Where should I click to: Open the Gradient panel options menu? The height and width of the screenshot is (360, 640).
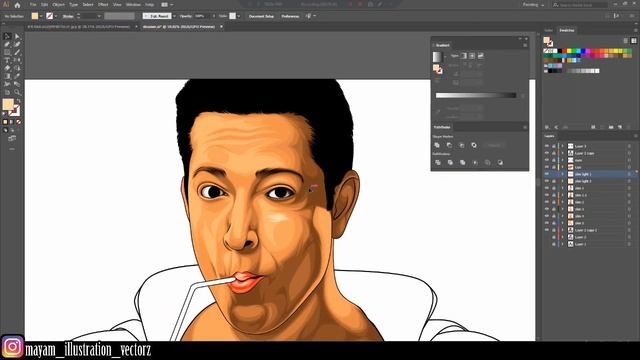click(525, 45)
